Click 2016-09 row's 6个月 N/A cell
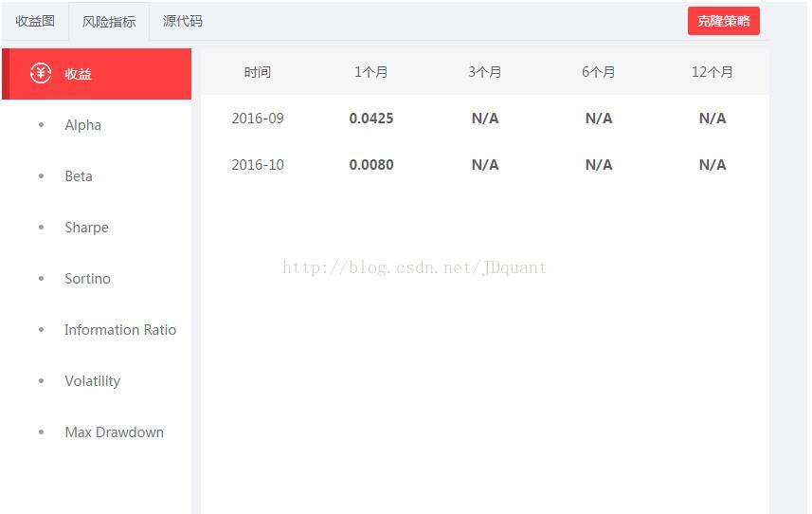This screenshot has height=514, width=812. [x=599, y=119]
